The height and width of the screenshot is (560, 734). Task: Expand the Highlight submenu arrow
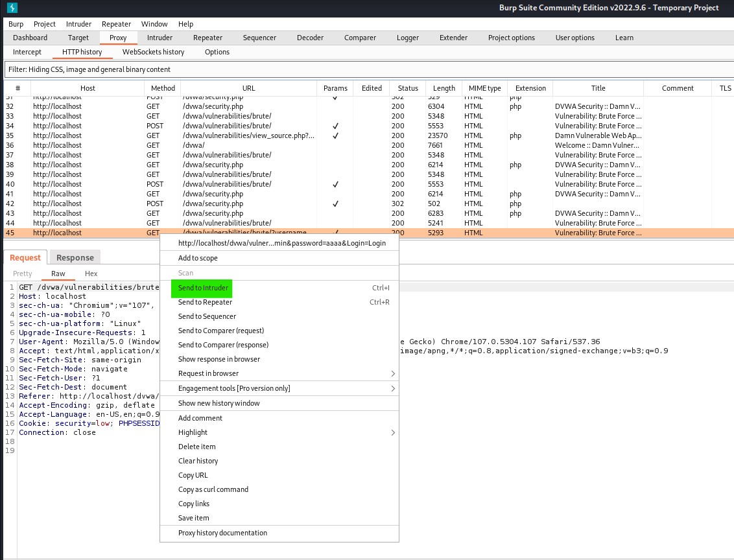point(393,432)
